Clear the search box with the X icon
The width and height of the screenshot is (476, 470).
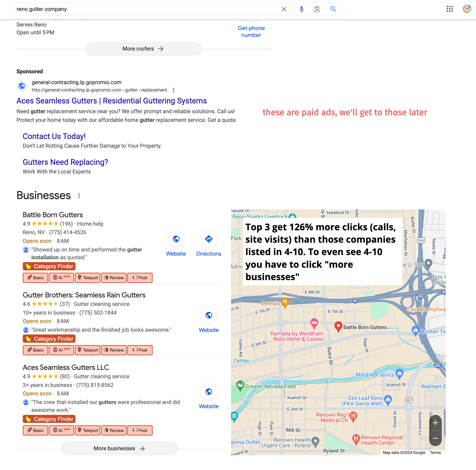(x=284, y=9)
